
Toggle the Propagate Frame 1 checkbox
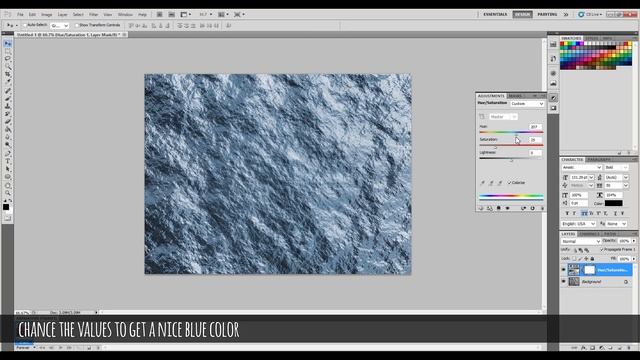(x=602, y=249)
